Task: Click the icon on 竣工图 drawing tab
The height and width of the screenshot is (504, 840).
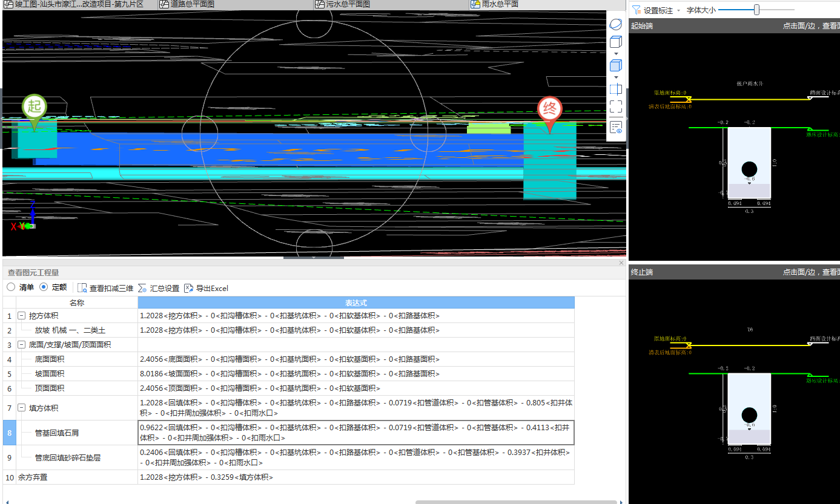Action: [8, 4]
